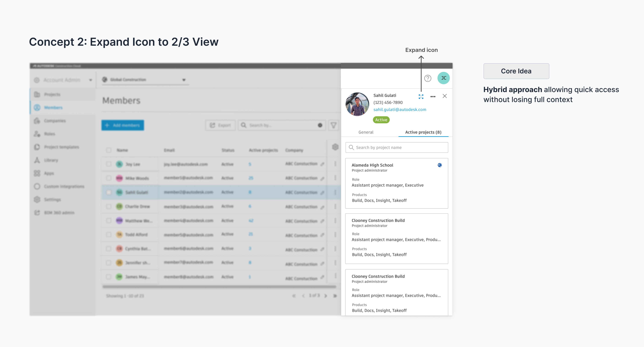
Task: Check the Mike Woods row checkbox
Action: pos(108,178)
